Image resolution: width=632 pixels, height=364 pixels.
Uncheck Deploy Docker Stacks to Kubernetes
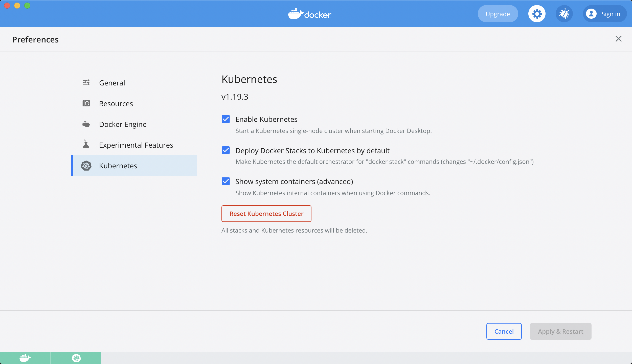[226, 150]
